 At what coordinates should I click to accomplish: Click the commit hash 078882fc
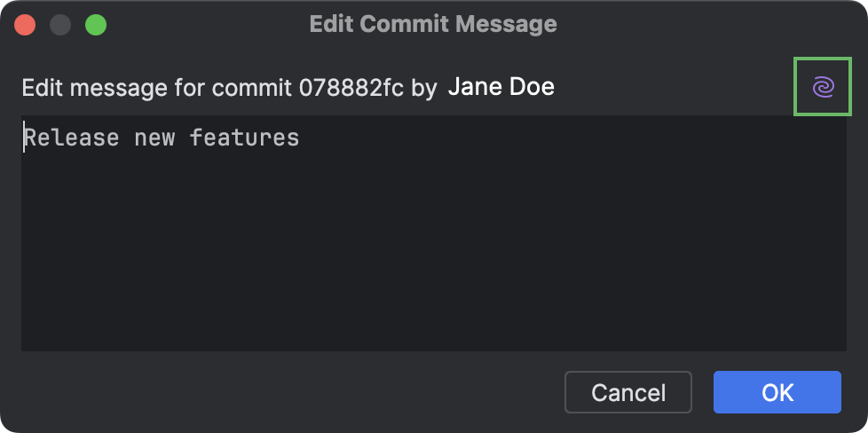click(351, 87)
